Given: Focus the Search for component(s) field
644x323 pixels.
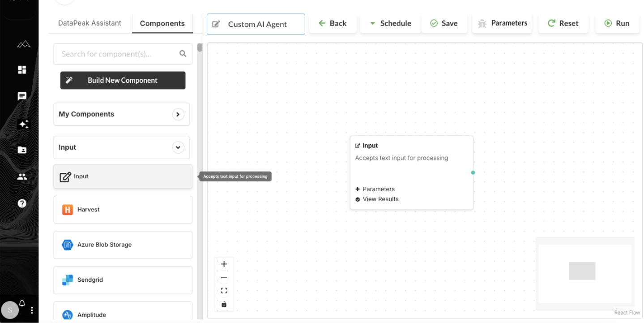Looking at the screenshot, I should pos(123,54).
